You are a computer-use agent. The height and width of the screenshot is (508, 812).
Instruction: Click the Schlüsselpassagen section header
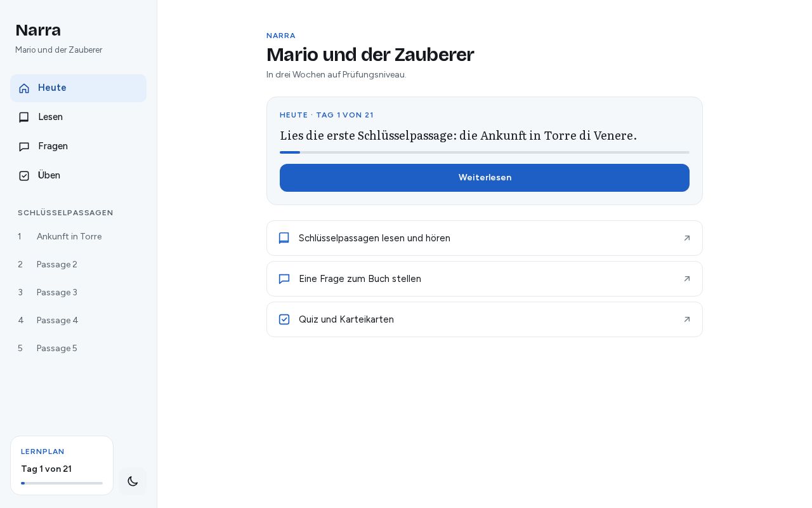click(65, 213)
